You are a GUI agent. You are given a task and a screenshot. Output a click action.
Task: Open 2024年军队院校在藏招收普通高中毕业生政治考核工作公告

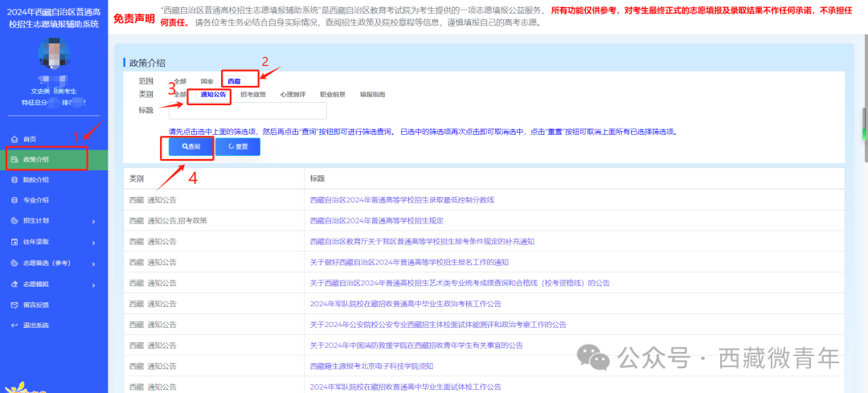click(x=405, y=303)
